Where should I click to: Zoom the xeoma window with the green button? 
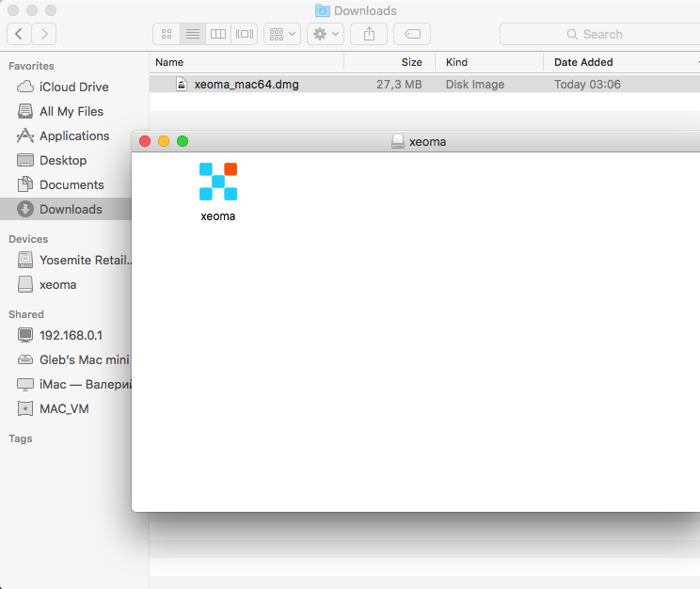(183, 141)
